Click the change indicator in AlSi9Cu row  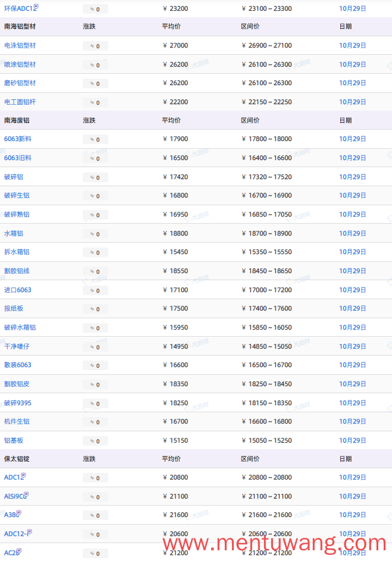pyautogui.click(x=95, y=497)
